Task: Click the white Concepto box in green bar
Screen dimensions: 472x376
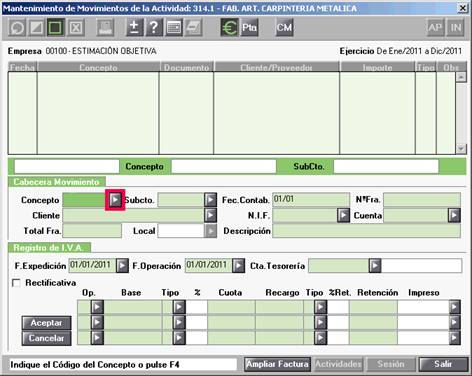Action: (x=224, y=166)
